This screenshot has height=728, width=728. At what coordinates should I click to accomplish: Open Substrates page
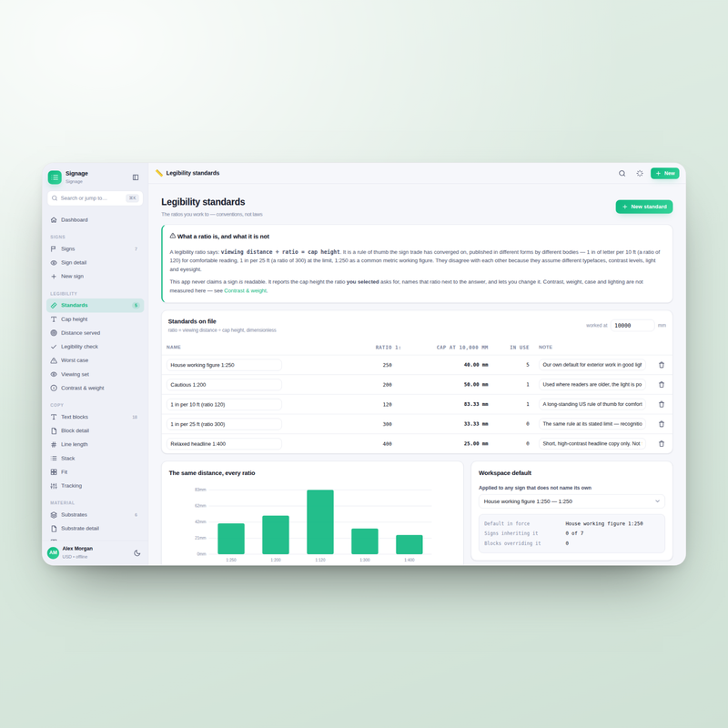tap(96, 515)
